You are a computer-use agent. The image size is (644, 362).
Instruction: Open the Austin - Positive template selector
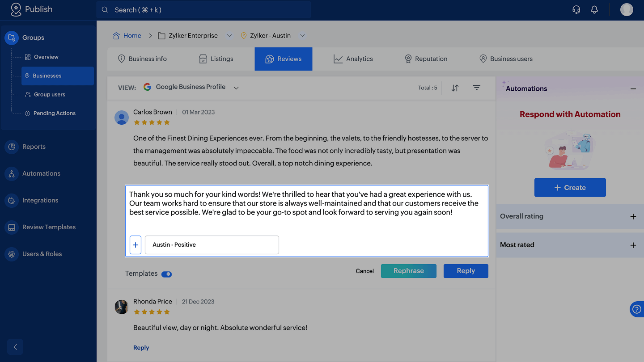pyautogui.click(x=212, y=245)
